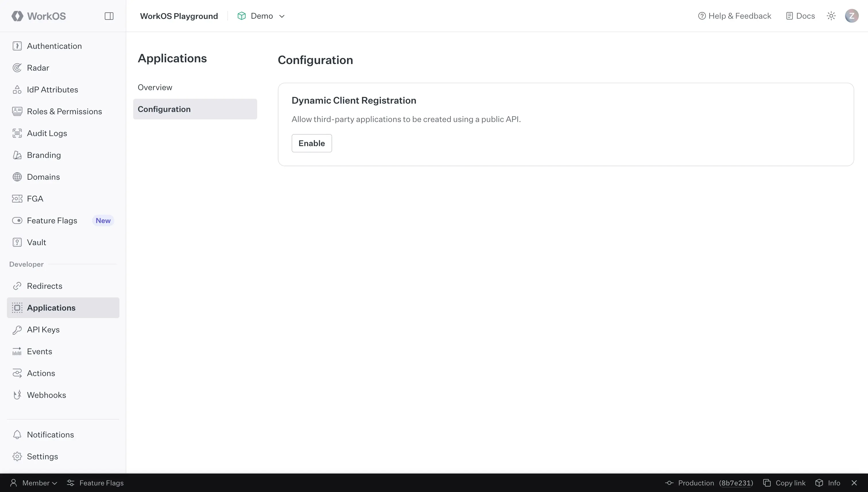This screenshot has width=868, height=492.
Task: Click the Vault safe icon
Action: pyautogui.click(x=17, y=242)
